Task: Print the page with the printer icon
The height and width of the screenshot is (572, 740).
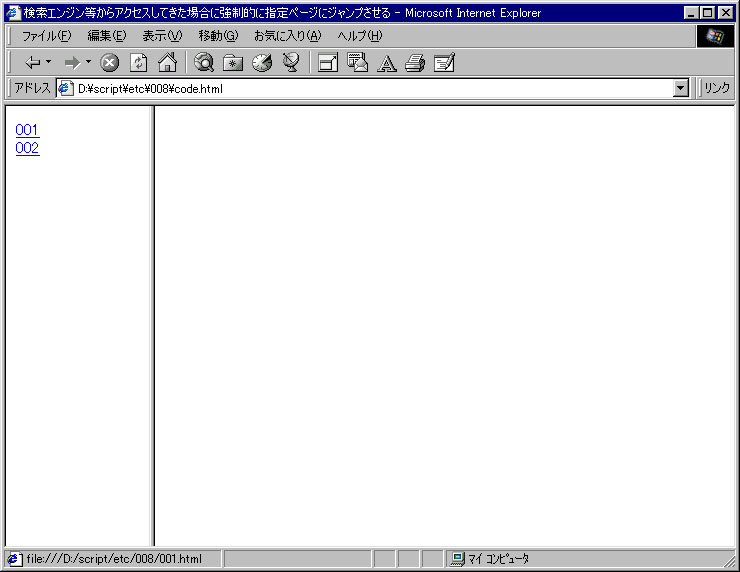Action: coord(415,62)
